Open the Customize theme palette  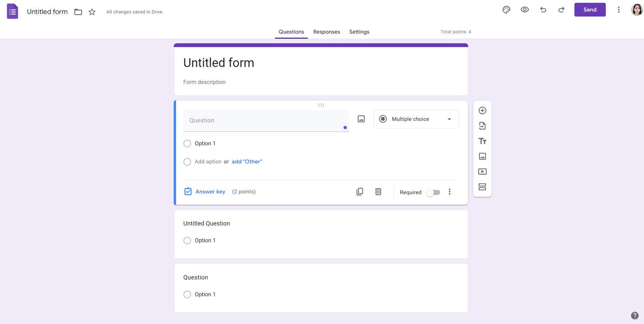pyautogui.click(x=506, y=10)
